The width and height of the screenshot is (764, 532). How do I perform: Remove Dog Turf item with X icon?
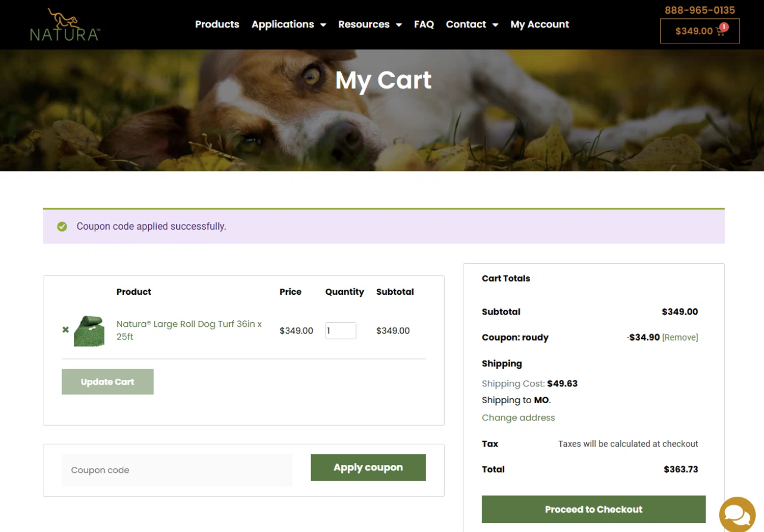click(x=66, y=330)
